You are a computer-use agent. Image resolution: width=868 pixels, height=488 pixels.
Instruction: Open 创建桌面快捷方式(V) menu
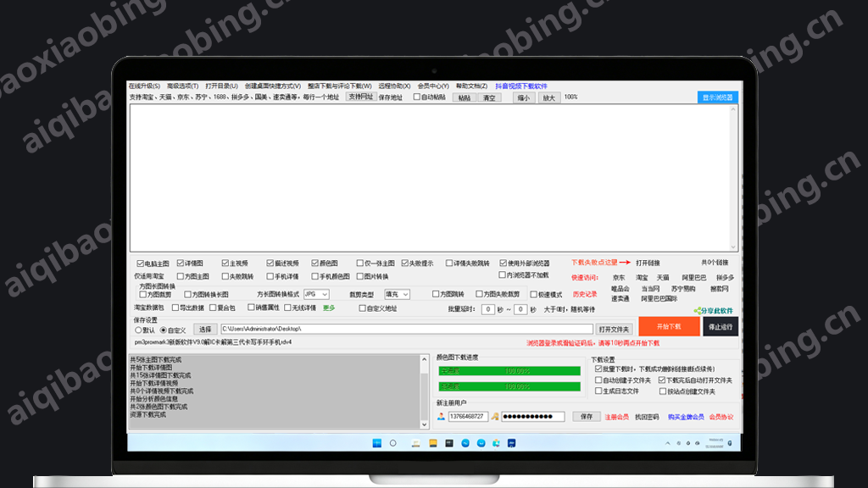(x=273, y=86)
